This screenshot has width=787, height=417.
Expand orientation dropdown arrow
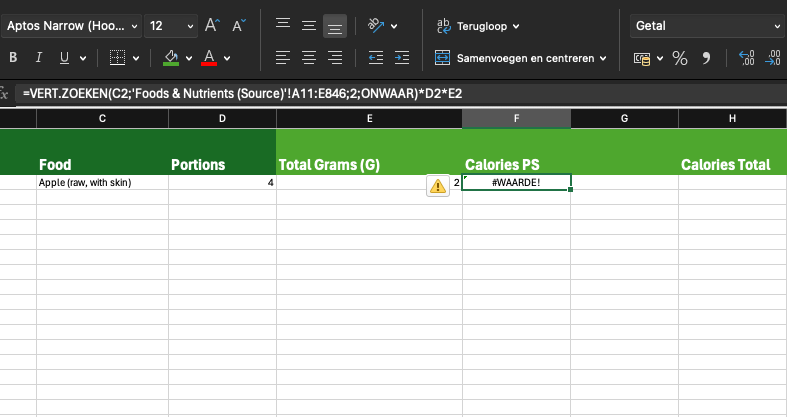click(394, 26)
